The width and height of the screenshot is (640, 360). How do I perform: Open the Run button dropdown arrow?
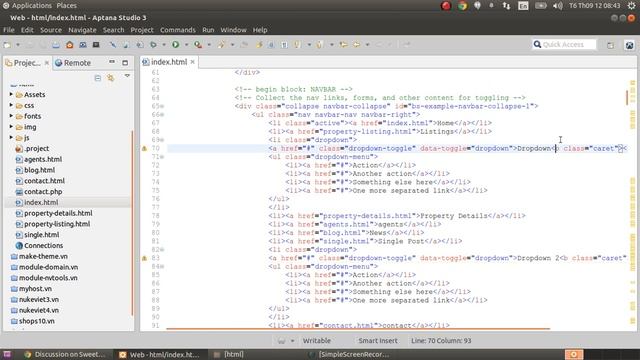click(x=186, y=45)
